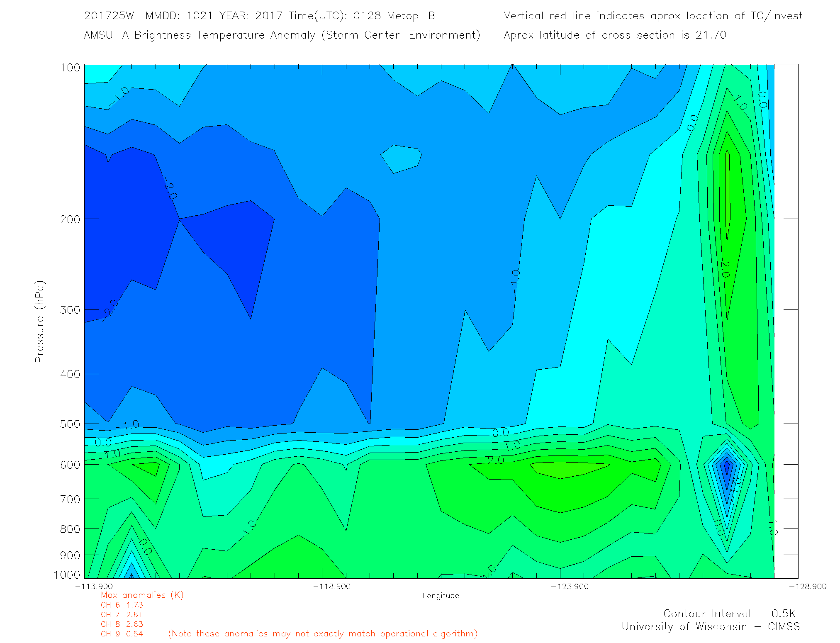Click the 200 hPa pressure tick label

[x=70, y=219]
